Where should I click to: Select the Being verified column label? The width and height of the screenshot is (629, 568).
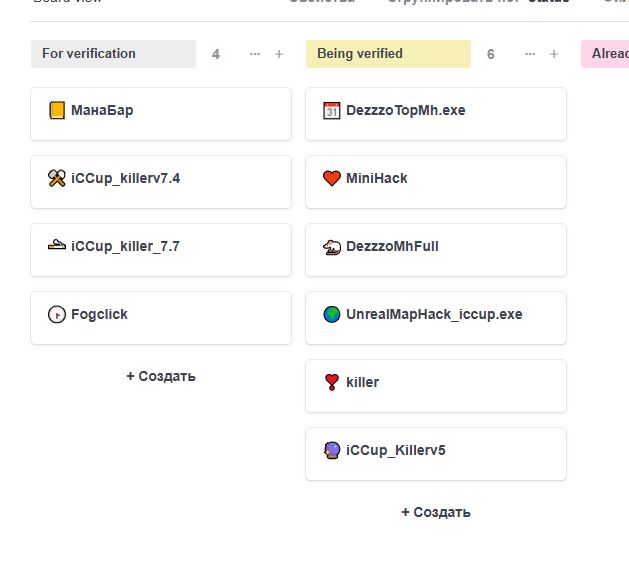[x=388, y=54]
